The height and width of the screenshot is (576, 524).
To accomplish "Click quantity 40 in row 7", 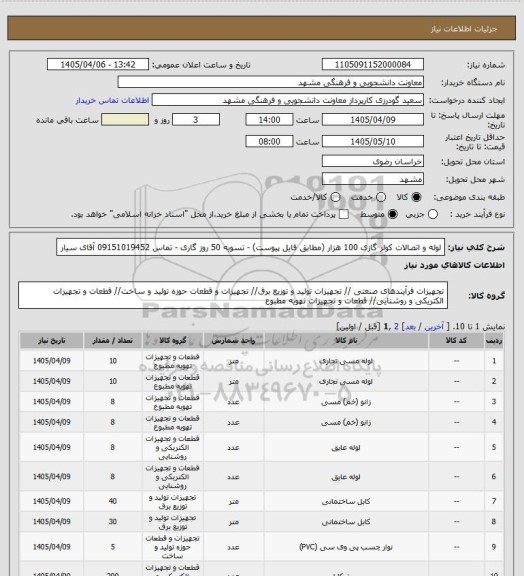I will 113,501.
